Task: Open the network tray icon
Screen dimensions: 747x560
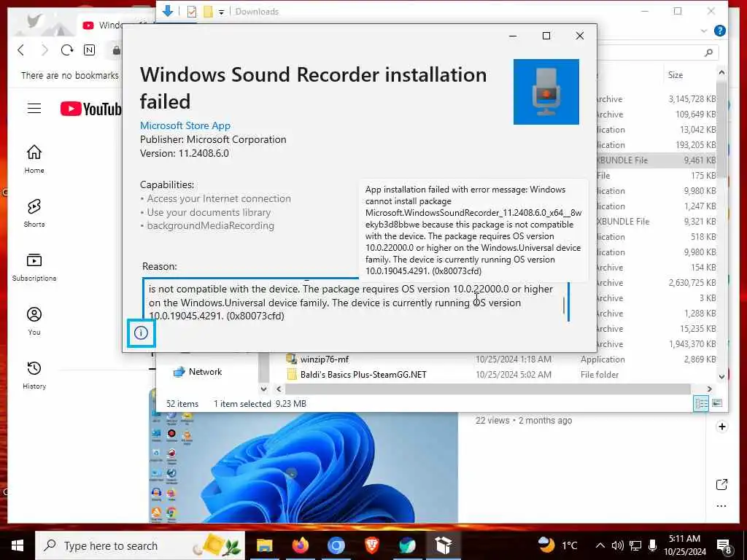Action: pos(635,546)
